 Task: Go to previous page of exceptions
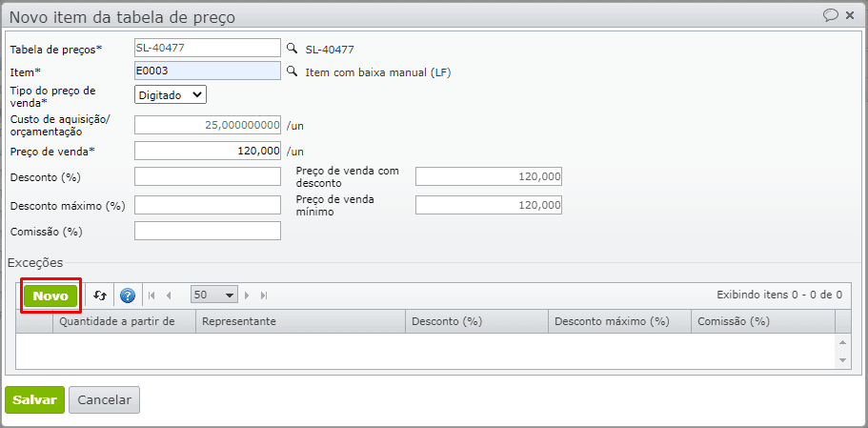[x=169, y=296]
